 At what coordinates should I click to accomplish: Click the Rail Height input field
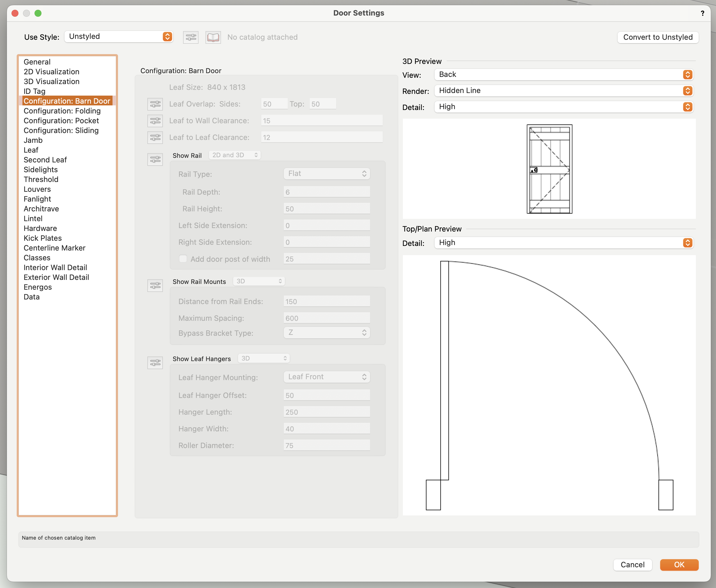[326, 209]
